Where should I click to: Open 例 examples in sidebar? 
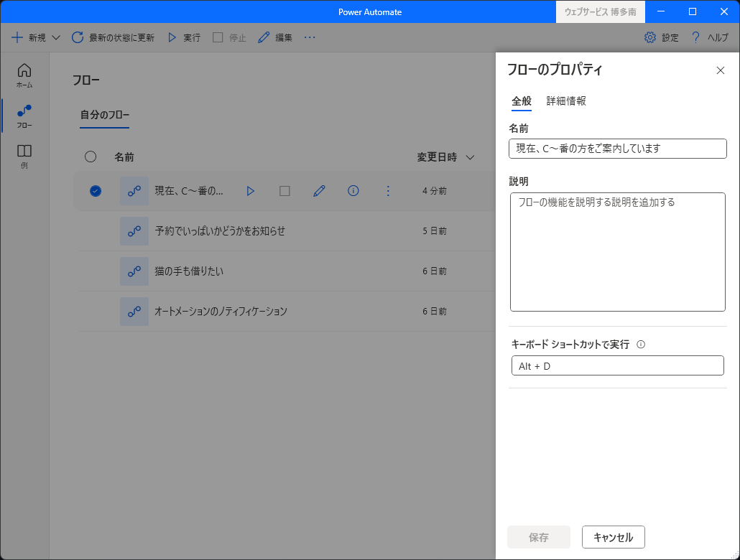24,157
